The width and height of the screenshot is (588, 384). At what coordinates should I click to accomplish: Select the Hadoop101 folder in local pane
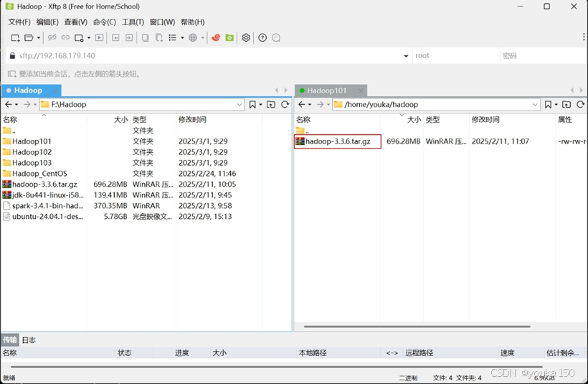click(x=32, y=141)
